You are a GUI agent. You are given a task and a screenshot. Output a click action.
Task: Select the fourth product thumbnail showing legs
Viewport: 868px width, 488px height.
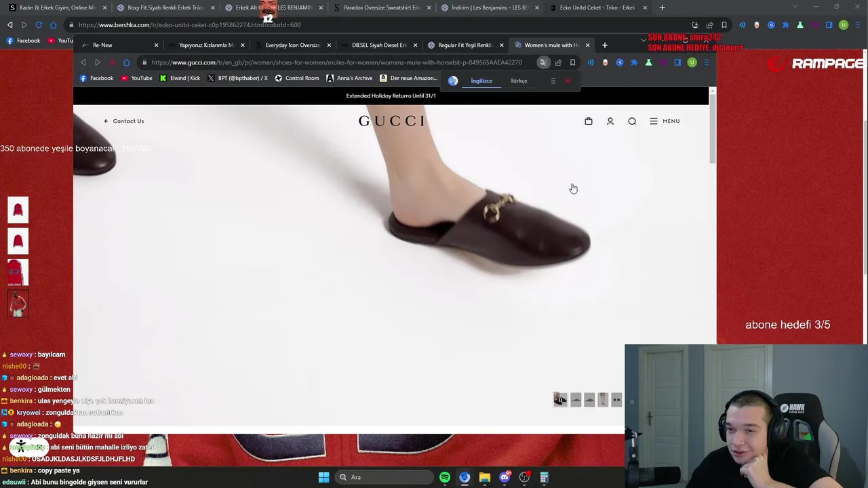pos(603,400)
